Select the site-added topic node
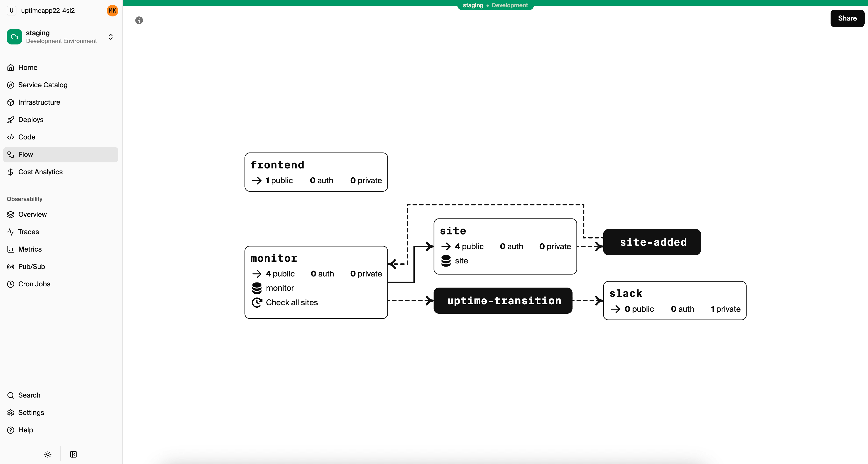Viewport: 868px width, 464px height. pyautogui.click(x=652, y=242)
